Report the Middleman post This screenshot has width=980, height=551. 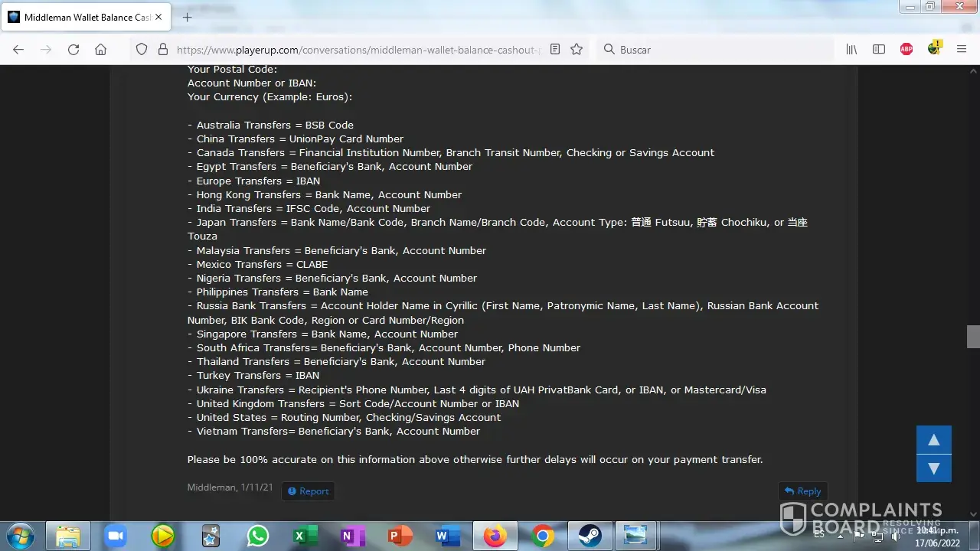[308, 491]
